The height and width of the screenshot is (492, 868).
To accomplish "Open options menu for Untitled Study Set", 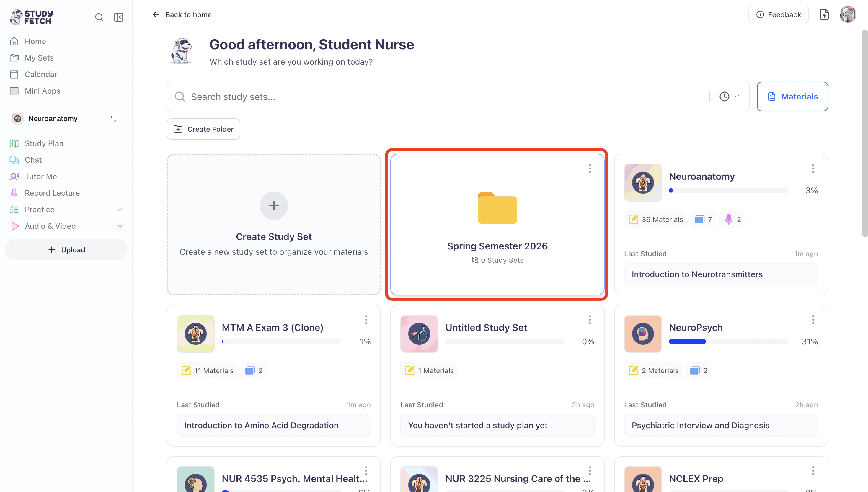I will tap(590, 320).
